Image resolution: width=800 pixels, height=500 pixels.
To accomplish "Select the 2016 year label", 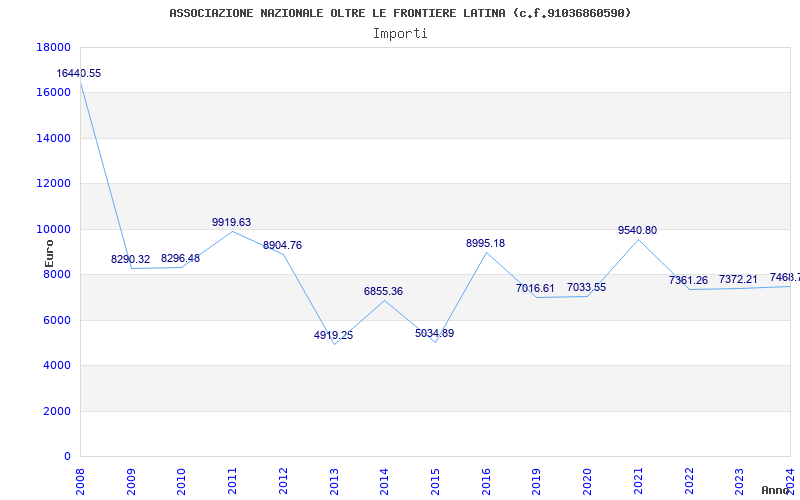I will [486, 482].
